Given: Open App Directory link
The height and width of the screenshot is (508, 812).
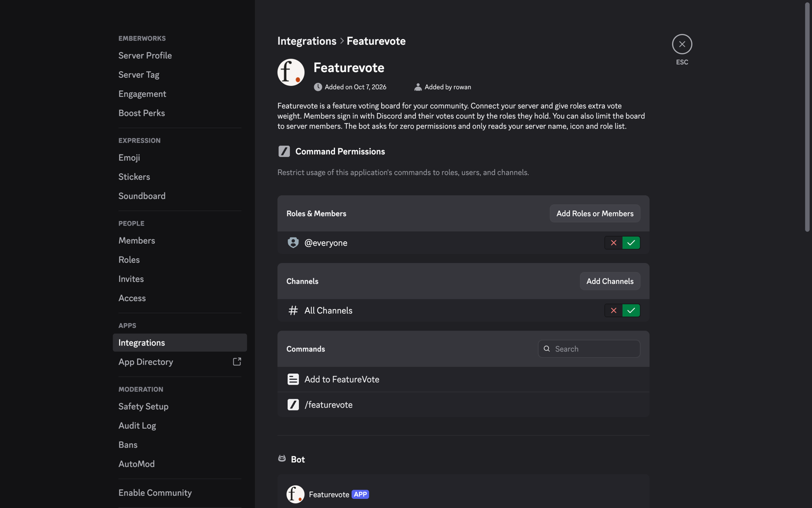Looking at the screenshot, I should (180, 362).
